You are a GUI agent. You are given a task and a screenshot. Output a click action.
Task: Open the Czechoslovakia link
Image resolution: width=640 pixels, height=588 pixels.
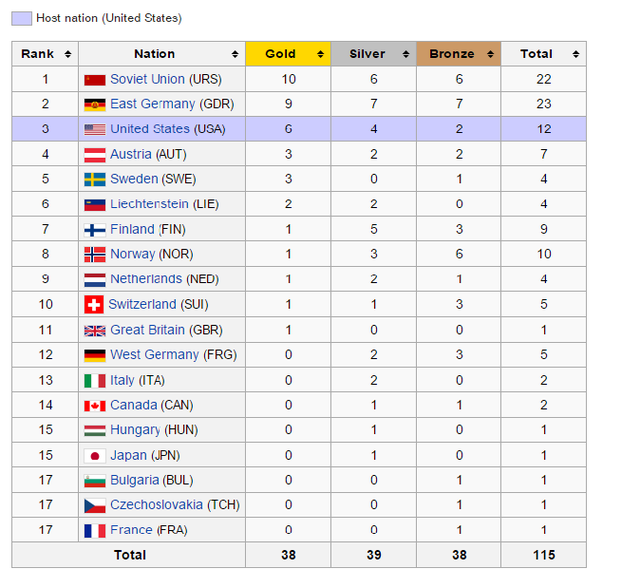pos(156,505)
